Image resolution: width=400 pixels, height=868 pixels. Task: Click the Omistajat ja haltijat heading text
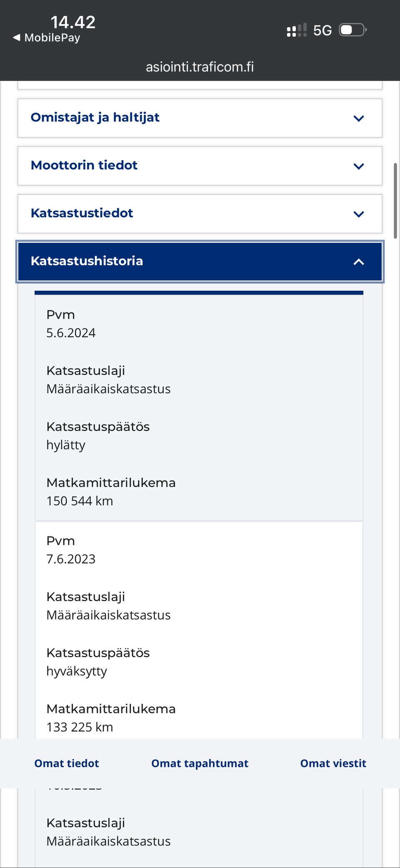pos(95,118)
